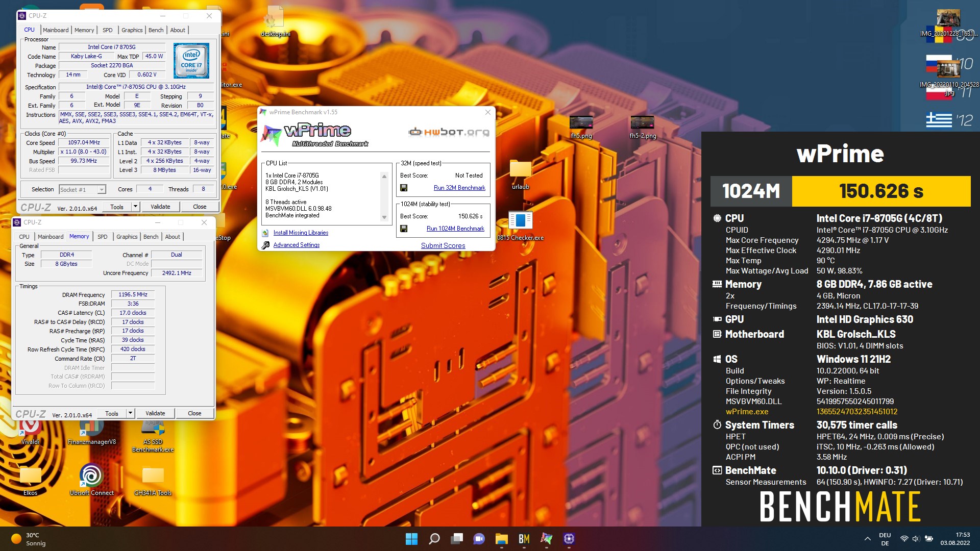Expand Tools arrow in the top CPU-Z window
The height and width of the screenshot is (551, 980).
click(x=135, y=207)
